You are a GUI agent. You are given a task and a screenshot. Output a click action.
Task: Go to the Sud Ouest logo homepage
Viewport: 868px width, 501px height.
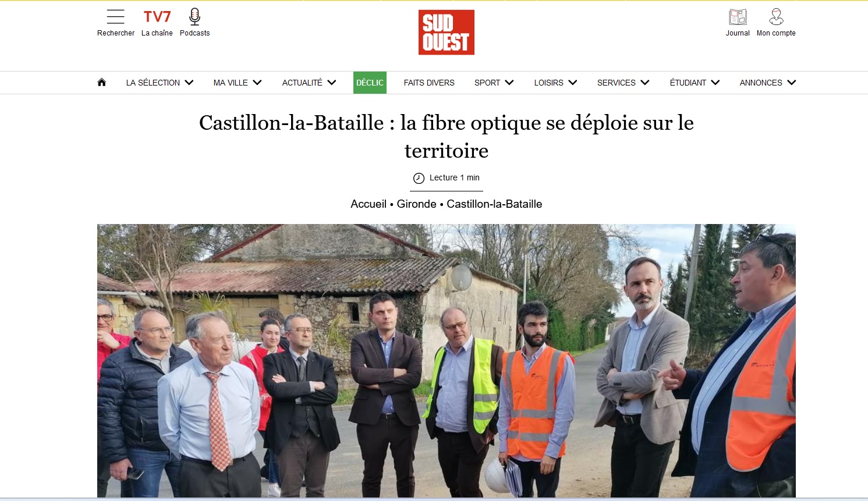(x=447, y=33)
